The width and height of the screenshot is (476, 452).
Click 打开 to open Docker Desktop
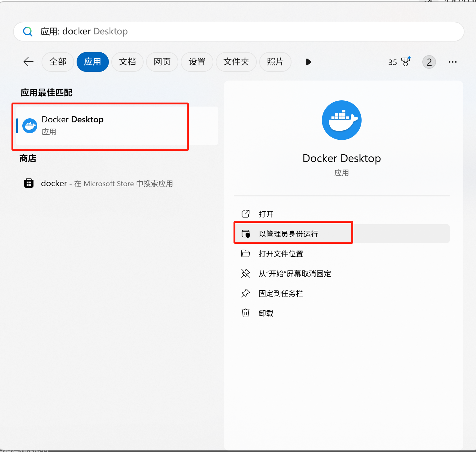tap(341, 214)
